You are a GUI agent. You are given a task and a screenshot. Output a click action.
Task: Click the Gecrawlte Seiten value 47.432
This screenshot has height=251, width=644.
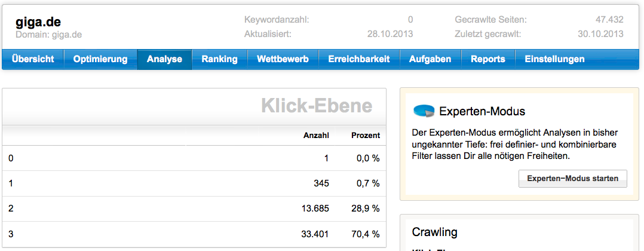point(609,20)
